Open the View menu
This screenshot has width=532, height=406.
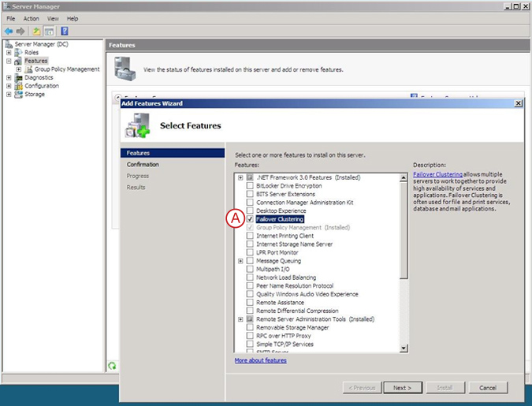coord(53,19)
